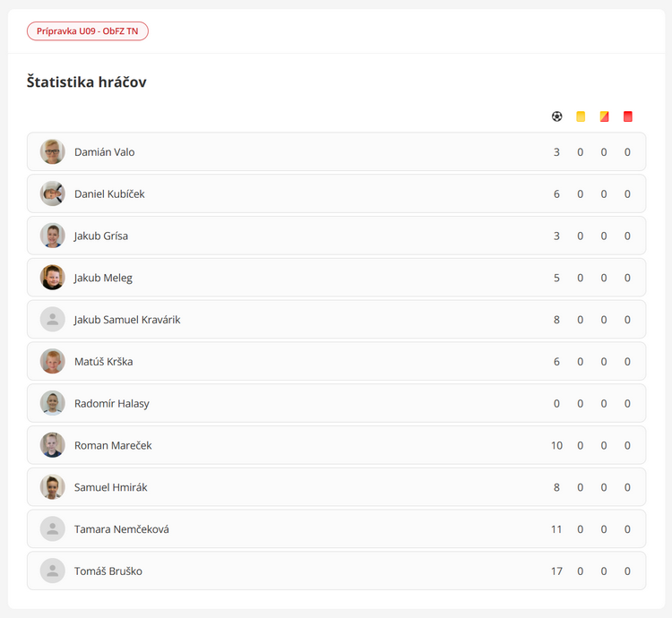The width and height of the screenshot is (672, 618).
Task: Click Jakub Meleg's profile photo
Action: click(53, 278)
